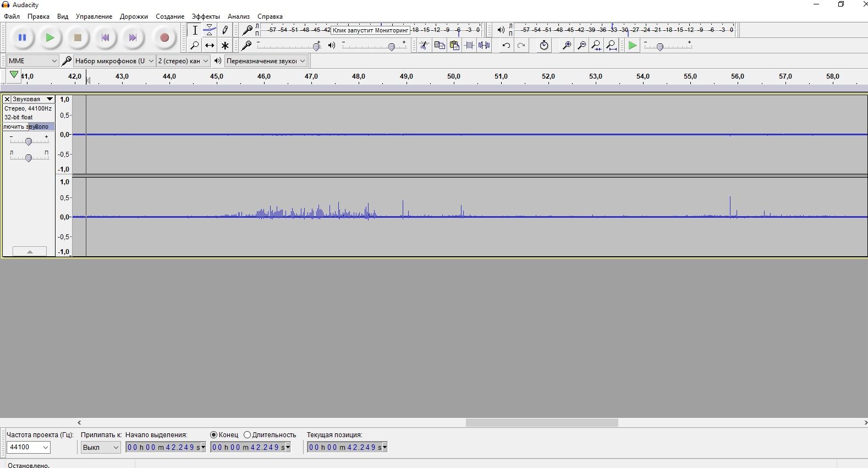
Task: Open the recording device dropdown Набор микрофонов
Action: click(x=114, y=60)
